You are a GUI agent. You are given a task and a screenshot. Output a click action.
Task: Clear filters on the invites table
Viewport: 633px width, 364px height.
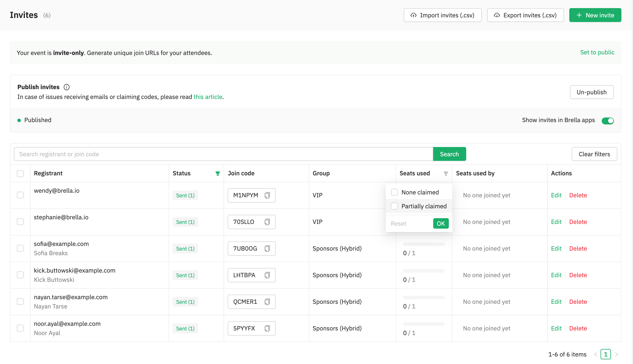(x=594, y=154)
